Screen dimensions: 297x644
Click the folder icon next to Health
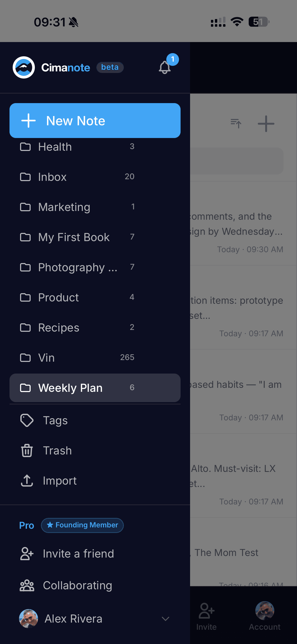26,147
